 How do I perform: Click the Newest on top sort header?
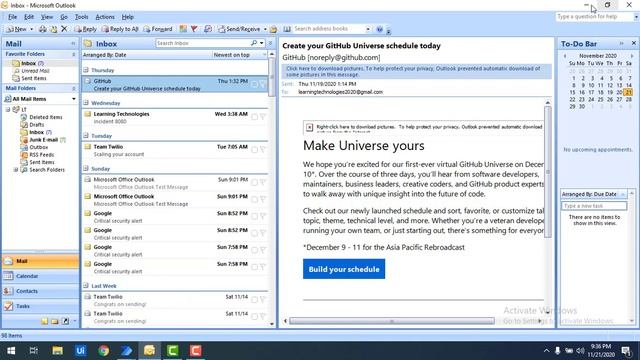pos(240,55)
